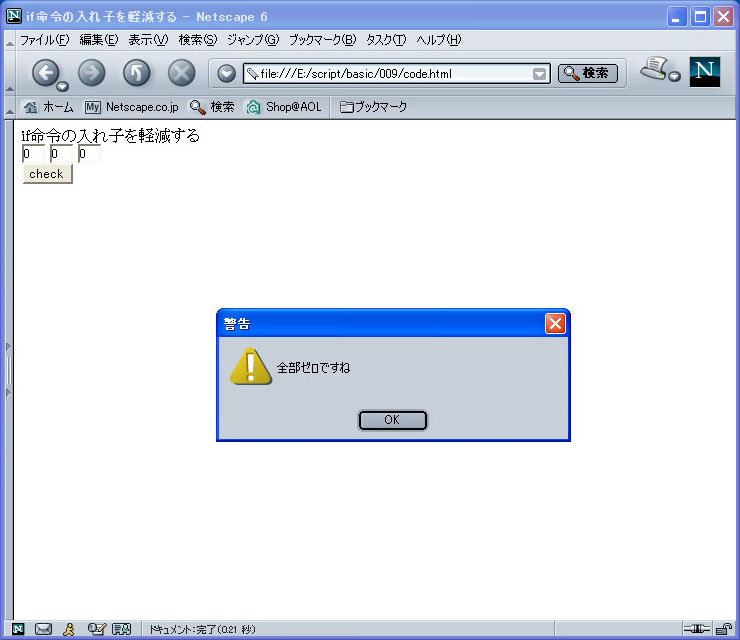The width and height of the screenshot is (740, 640).
Task: Click the check button on the page
Action: pos(47,174)
